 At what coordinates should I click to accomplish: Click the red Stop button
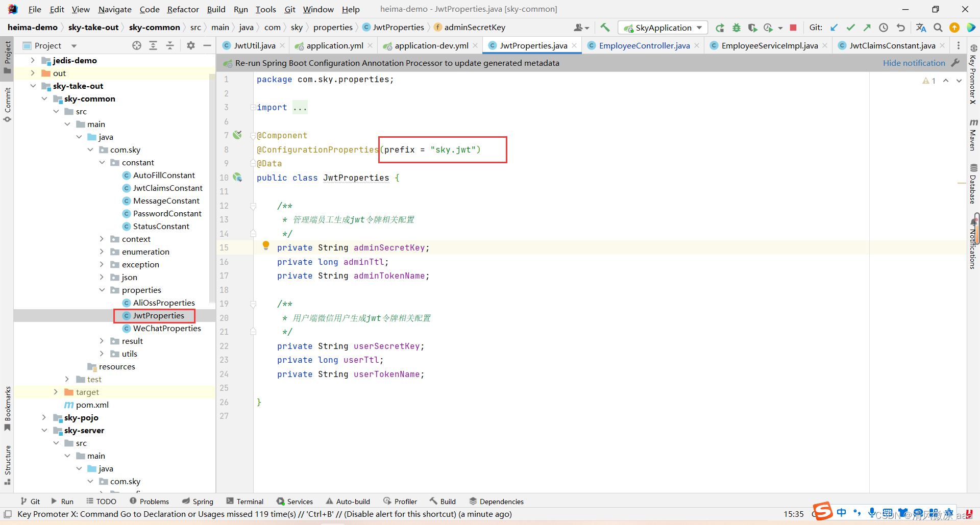click(x=793, y=28)
